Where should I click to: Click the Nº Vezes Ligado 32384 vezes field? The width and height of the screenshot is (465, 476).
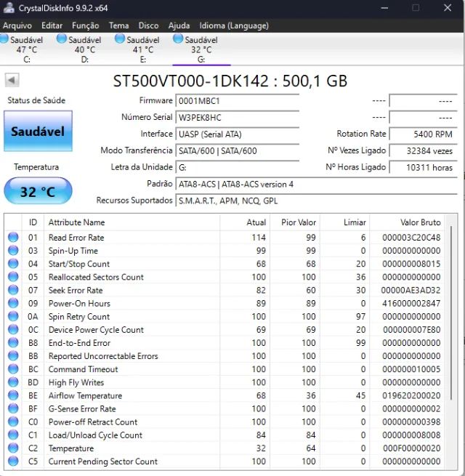(x=423, y=150)
